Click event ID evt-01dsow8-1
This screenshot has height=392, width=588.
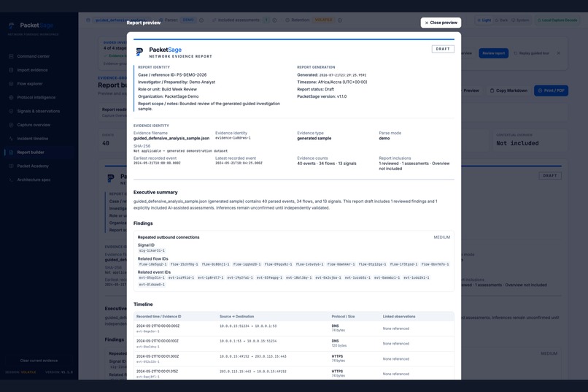click(x=152, y=285)
